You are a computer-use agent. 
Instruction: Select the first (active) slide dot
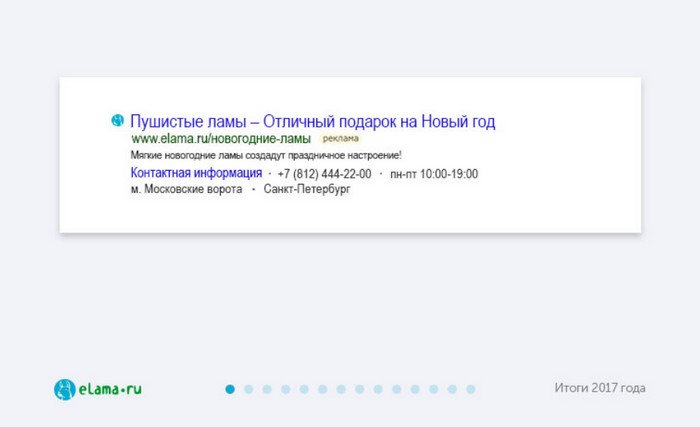(230, 389)
